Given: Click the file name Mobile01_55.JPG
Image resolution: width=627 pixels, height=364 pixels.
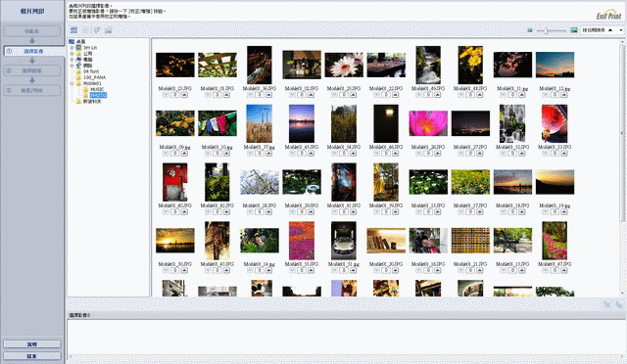Looking at the screenshot, I should coord(302,264).
